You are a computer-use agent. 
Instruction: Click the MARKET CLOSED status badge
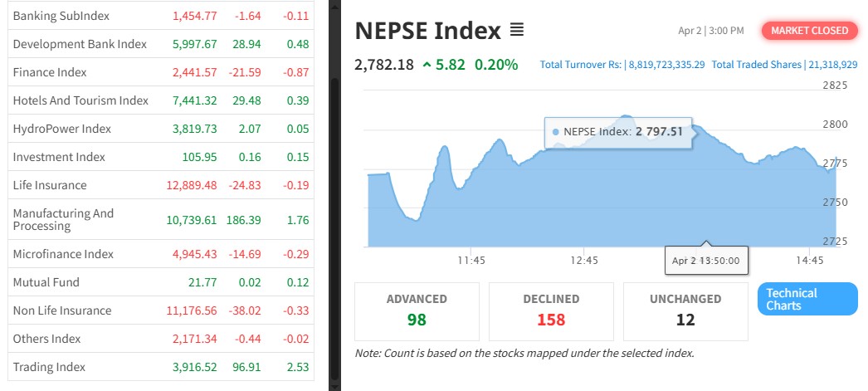(x=809, y=31)
